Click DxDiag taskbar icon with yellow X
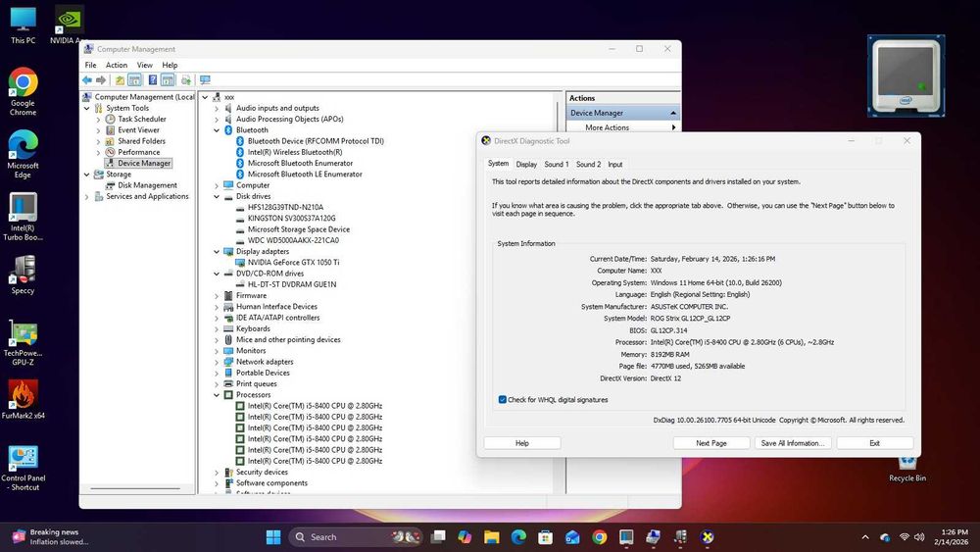 [x=707, y=537]
